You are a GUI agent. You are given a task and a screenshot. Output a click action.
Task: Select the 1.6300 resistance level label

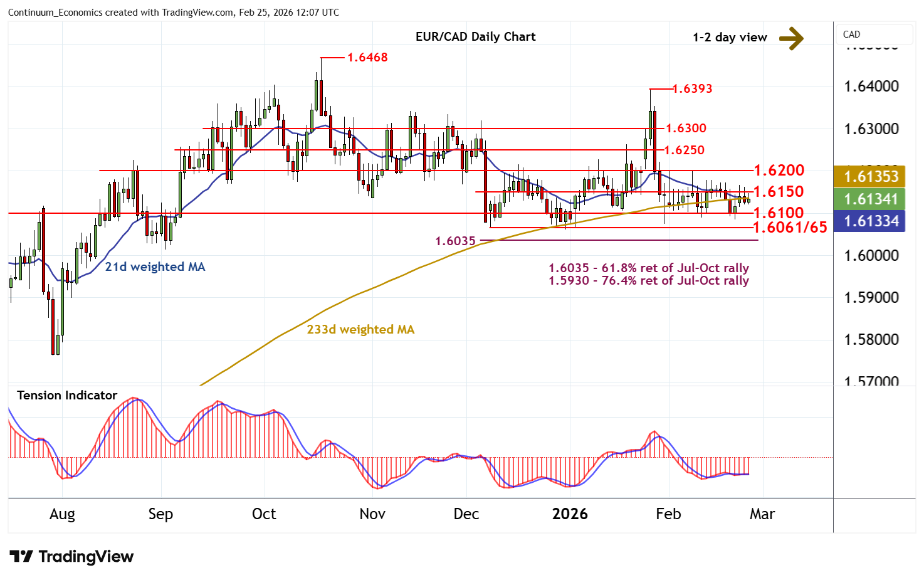click(685, 129)
